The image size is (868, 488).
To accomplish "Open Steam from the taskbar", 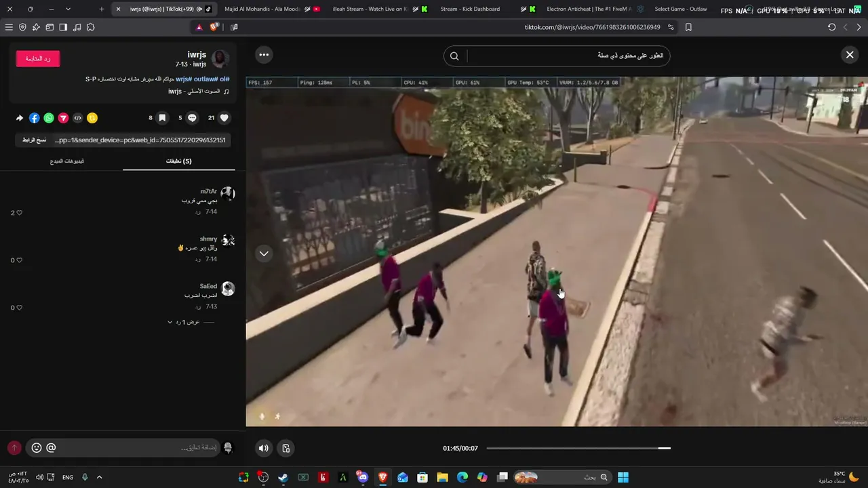I will click(283, 477).
